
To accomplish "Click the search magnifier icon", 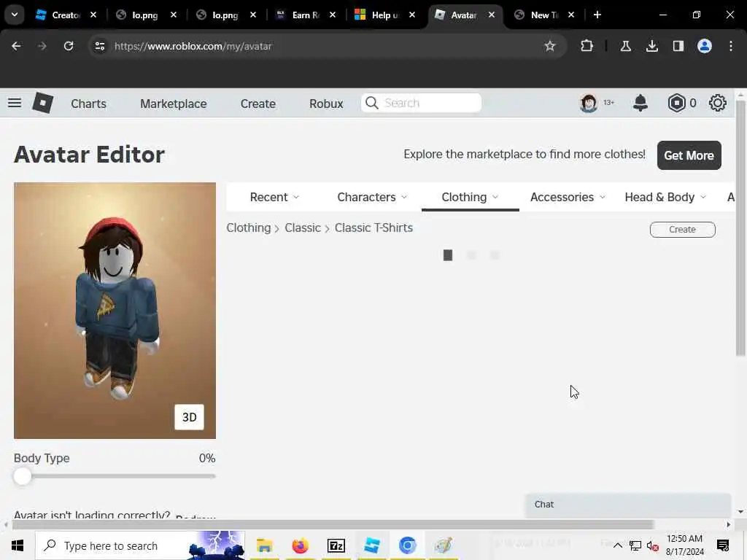I will (x=372, y=103).
